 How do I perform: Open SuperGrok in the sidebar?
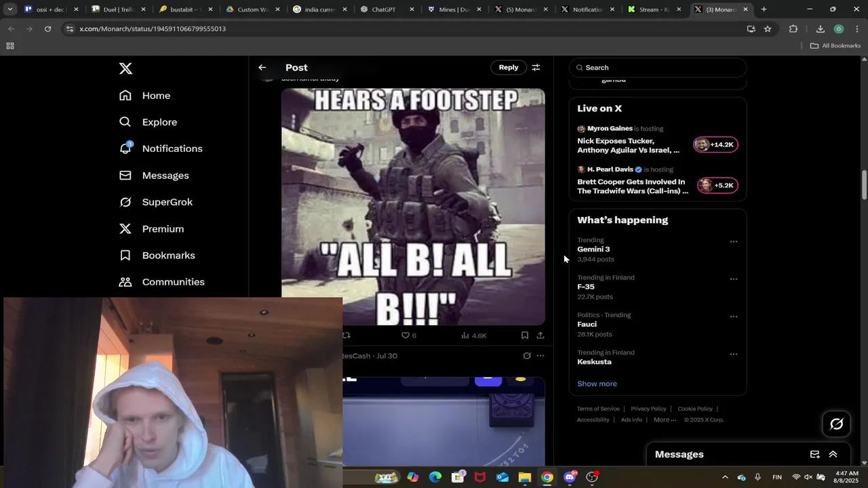156,202
